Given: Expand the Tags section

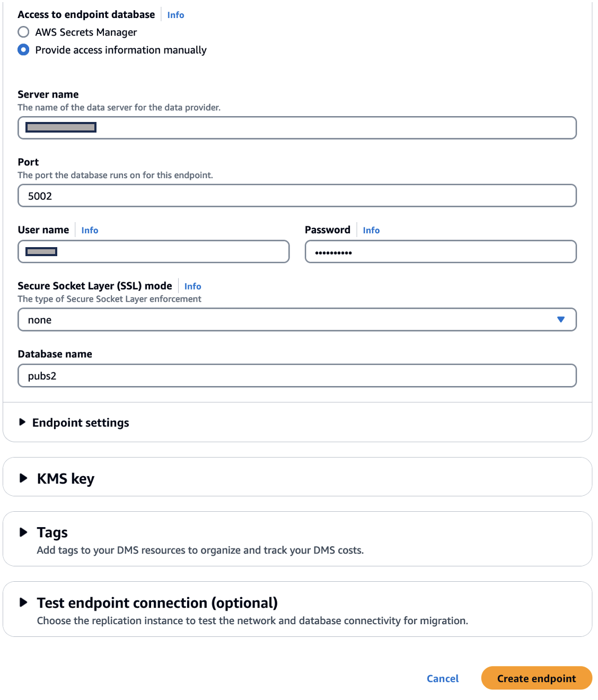Looking at the screenshot, I should [x=52, y=532].
